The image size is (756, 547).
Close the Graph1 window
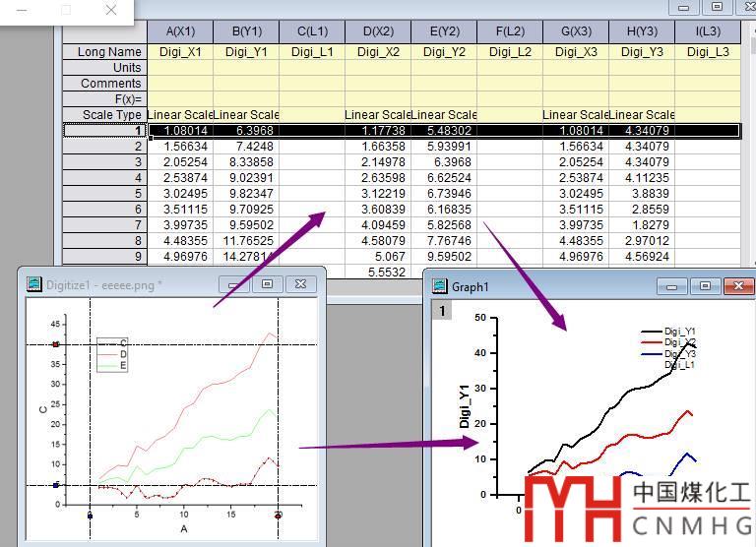tap(738, 286)
